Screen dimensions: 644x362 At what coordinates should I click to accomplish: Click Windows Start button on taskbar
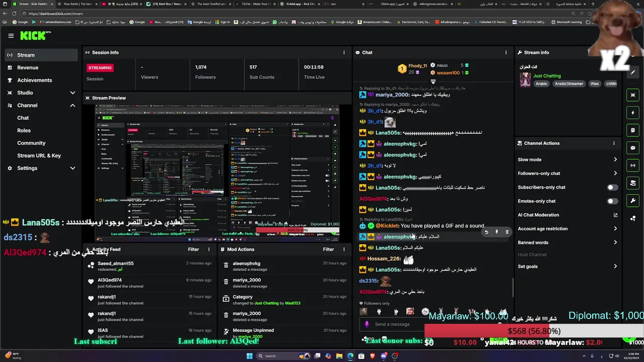point(249,356)
